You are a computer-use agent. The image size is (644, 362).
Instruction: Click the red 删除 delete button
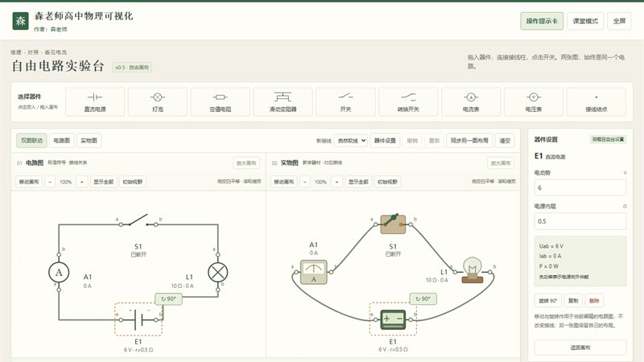click(594, 301)
